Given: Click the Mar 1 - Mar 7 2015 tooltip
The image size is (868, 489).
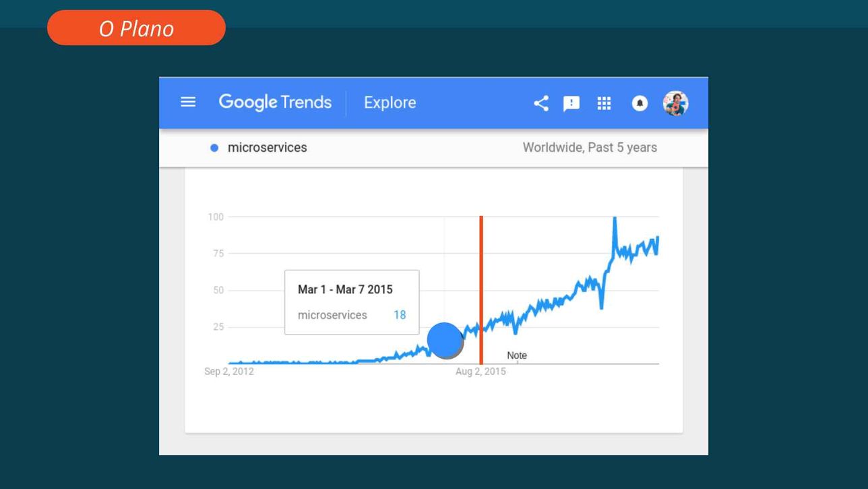Looking at the screenshot, I should (x=352, y=302).
